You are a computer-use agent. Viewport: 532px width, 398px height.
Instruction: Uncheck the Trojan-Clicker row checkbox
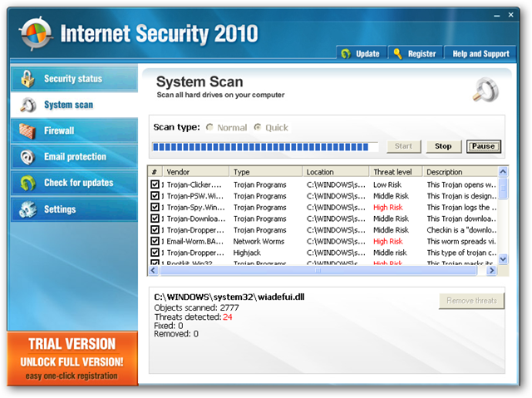[155, 184]
